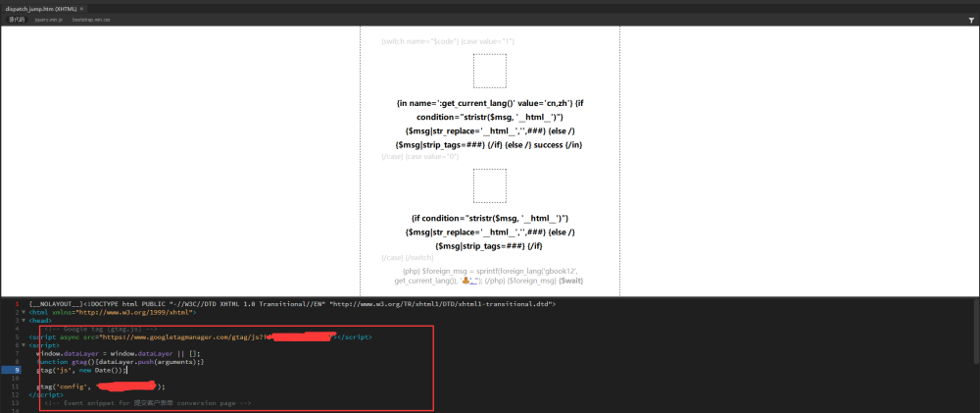Select the second image placeholder in design view
This screenshot has width=980, height=413.
pos(490,185)
